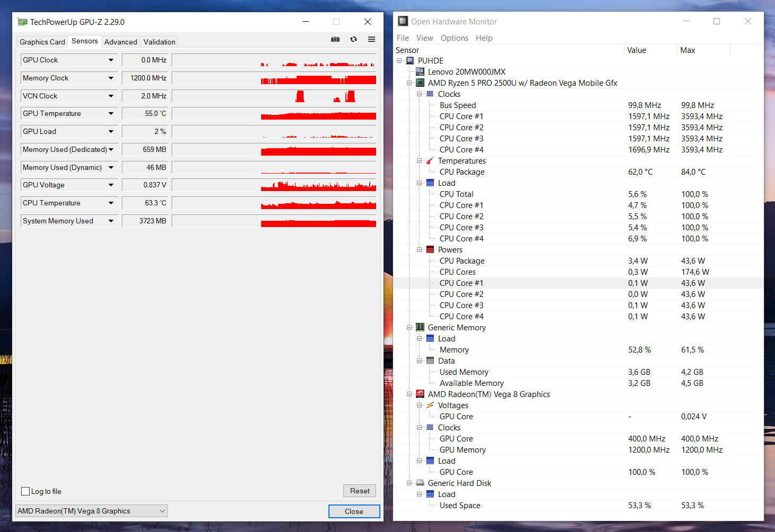Click the refresh sensors icon in GPU-Z
The height and width of the screenshot is (532, 775).
tap(353, 39)
